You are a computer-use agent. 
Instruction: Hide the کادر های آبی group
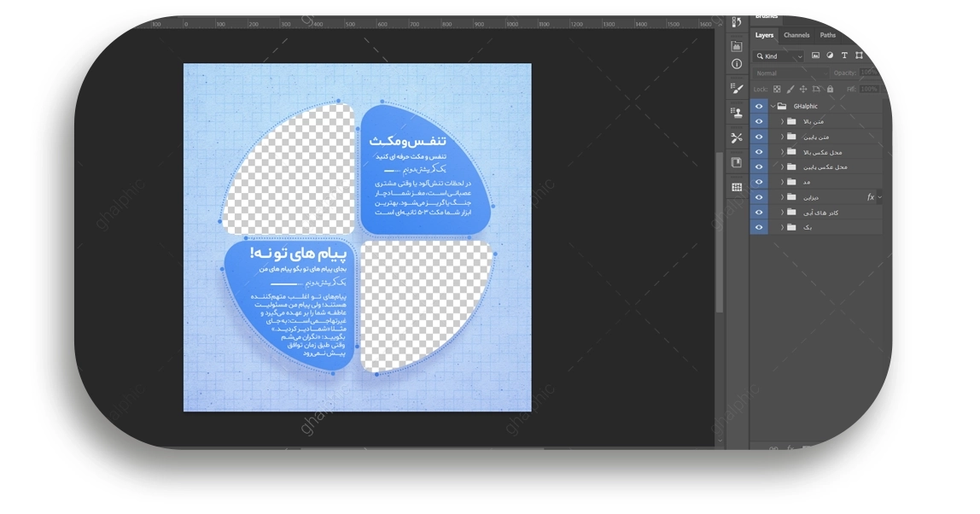(x=759, y=212)
